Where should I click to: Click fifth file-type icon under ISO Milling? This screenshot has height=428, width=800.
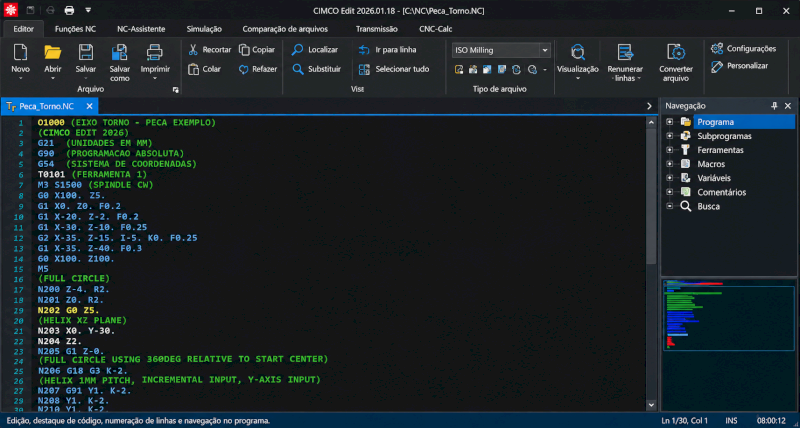coord(516,69)
